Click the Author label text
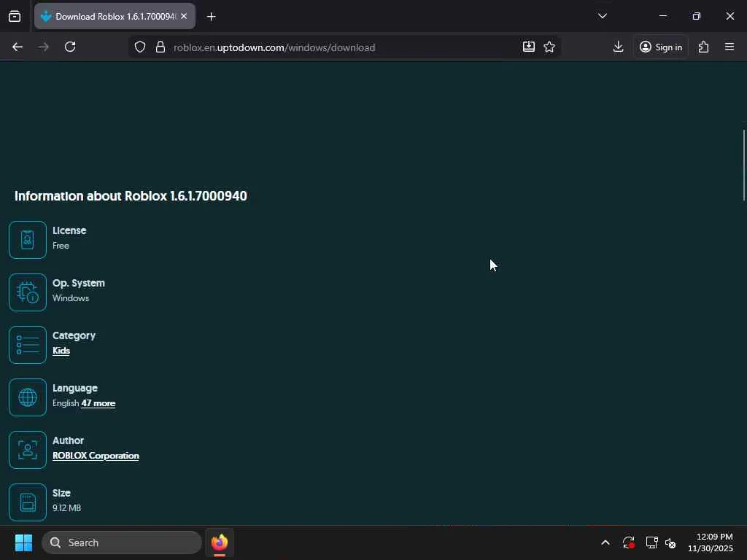Image resolution: width=747 pixels, height=560 pixels. [x=68, y=440]
